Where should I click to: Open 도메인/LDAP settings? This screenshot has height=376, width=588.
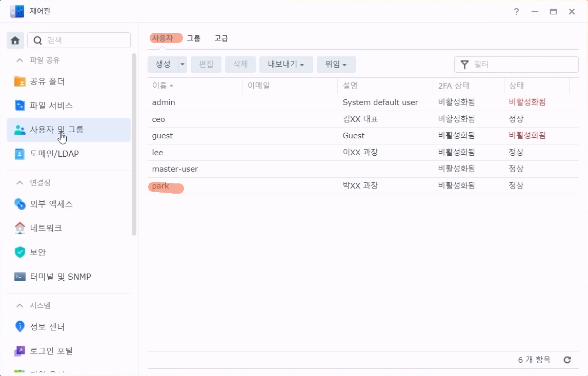tap(54, 154)
